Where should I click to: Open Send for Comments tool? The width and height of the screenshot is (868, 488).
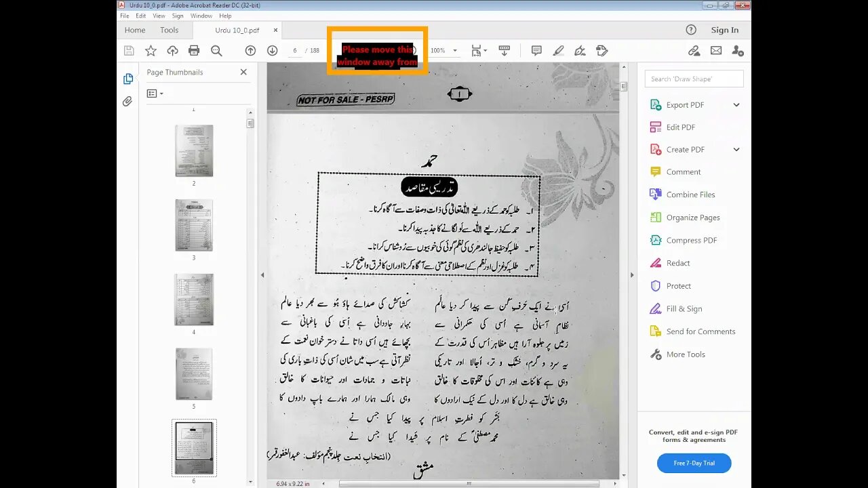click(x=701, y=331)
